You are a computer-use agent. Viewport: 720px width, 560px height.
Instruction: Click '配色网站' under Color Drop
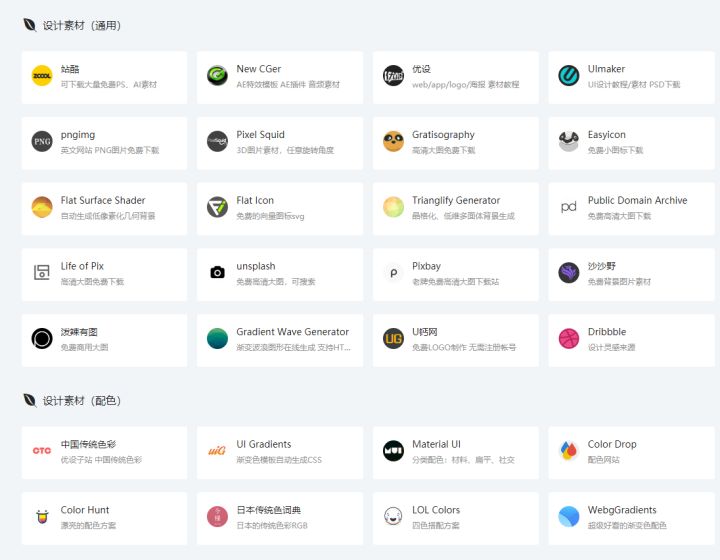(x=603, y=460)
